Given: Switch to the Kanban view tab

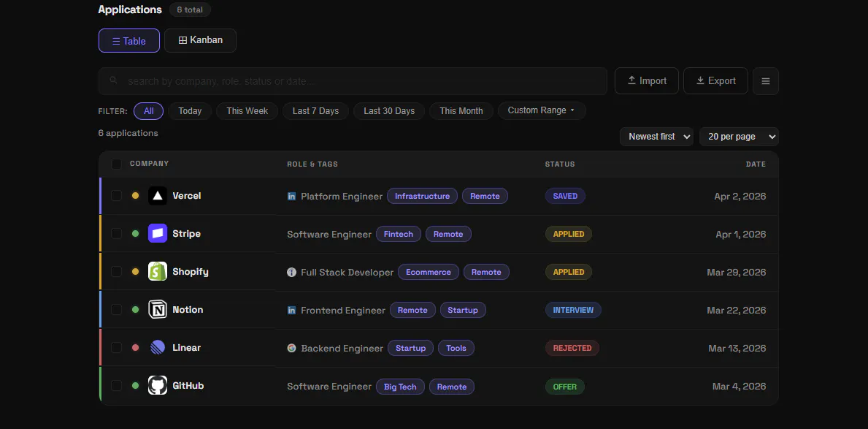Looking at the screenshot, I should (x=201, y=40).
